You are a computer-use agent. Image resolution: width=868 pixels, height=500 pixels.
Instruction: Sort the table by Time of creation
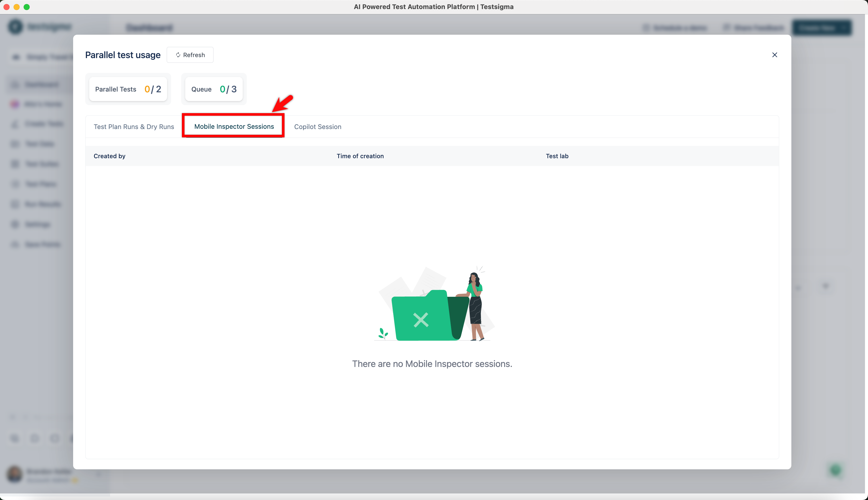pyautogui.click(x=360, y=156)
